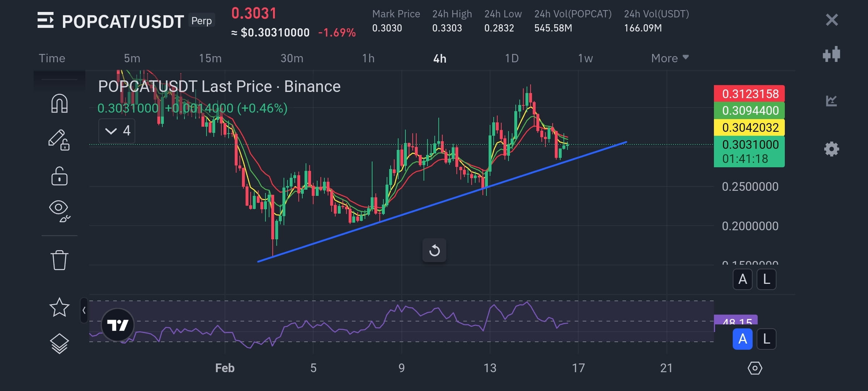Open the indicators line chart icon

click(831, 101)
